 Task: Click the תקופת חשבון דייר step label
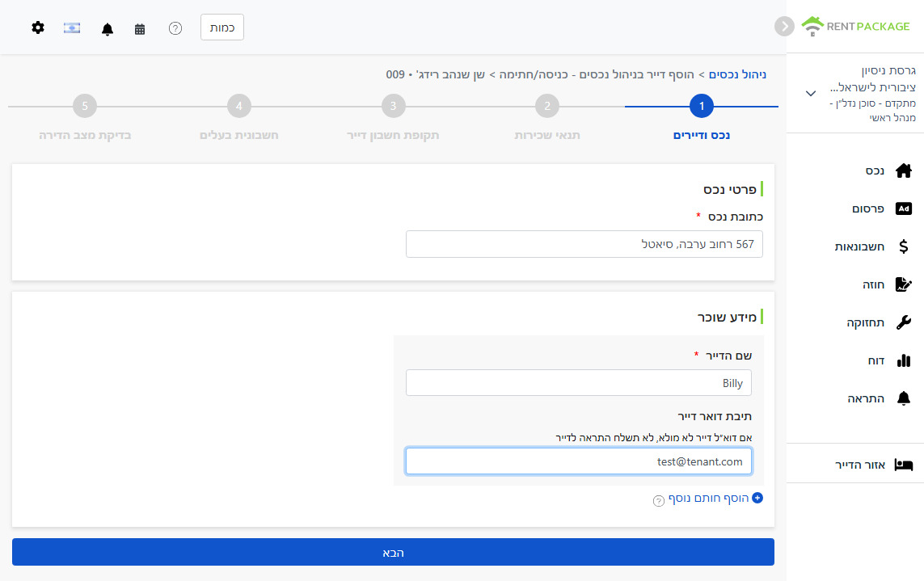click(393, 135)
